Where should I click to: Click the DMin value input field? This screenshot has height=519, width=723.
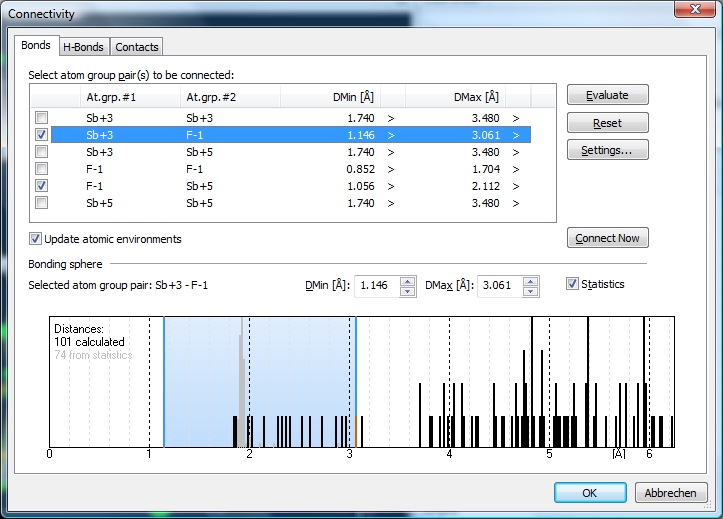[376, 286]
